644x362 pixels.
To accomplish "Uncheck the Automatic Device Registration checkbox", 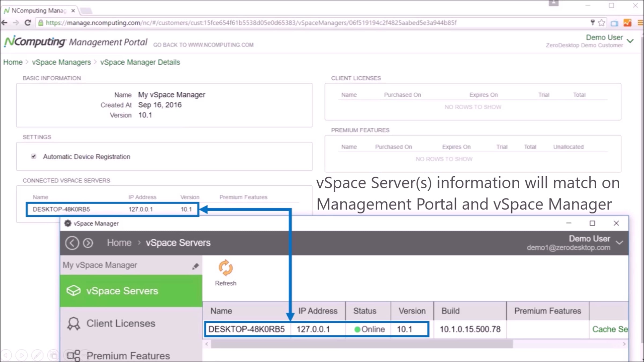I will click(x=34, y=157).
